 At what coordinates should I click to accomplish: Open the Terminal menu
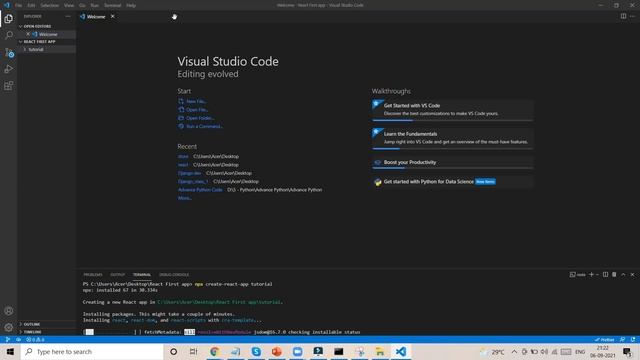tap(112, 5)
